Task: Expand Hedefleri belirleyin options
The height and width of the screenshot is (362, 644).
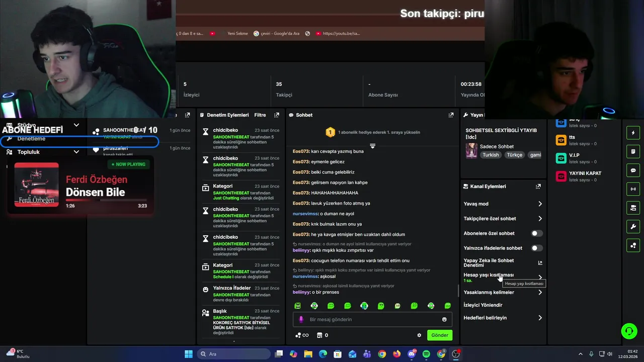Action: (x=540, y=318)
